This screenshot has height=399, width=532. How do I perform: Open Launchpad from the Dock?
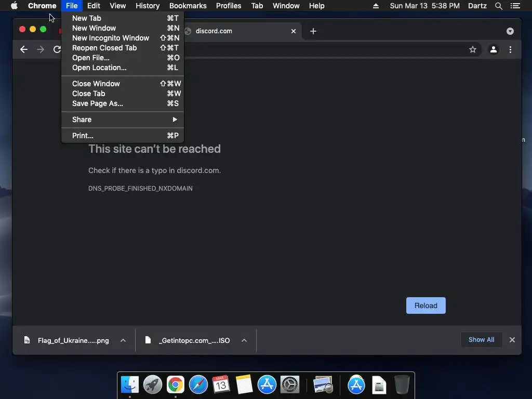point(152,385)
